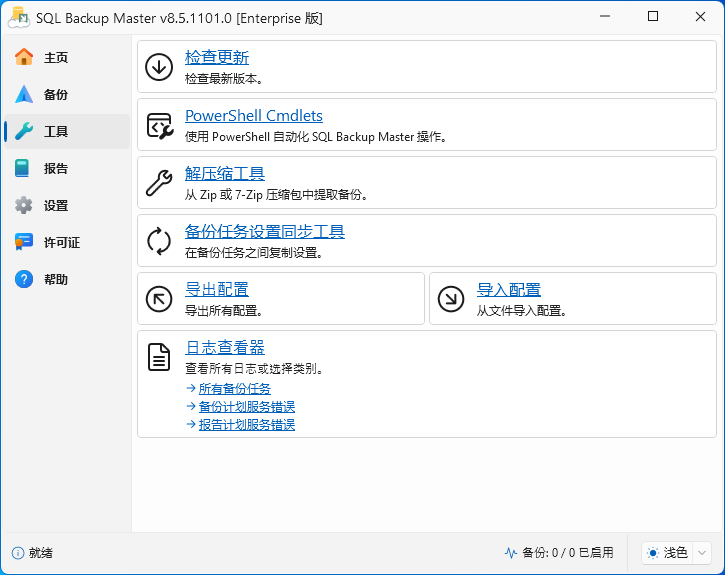Screen dimensions: 725x575
Task: Click the 浅色 theme button label
Action: coord(676,553)
